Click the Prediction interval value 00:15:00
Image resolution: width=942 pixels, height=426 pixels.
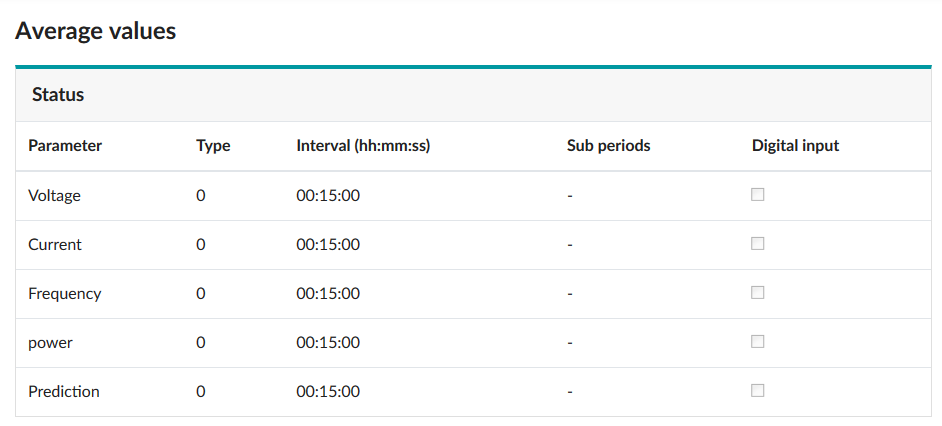coord(328,392)
